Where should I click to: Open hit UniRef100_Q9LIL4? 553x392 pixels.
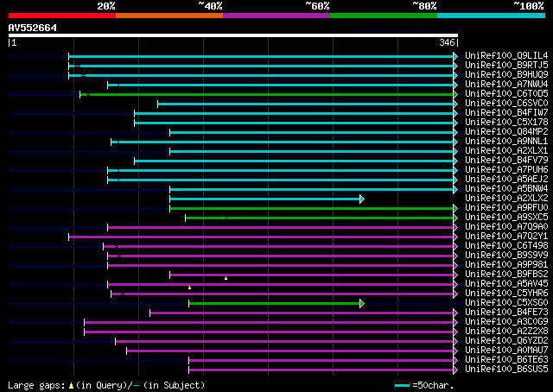pyautogui.click(x=506, y=56)
